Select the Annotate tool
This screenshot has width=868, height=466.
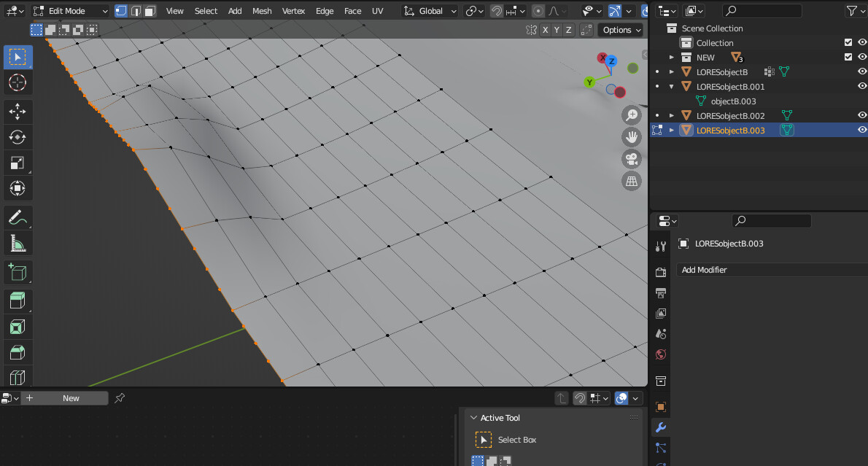(18, 217)
